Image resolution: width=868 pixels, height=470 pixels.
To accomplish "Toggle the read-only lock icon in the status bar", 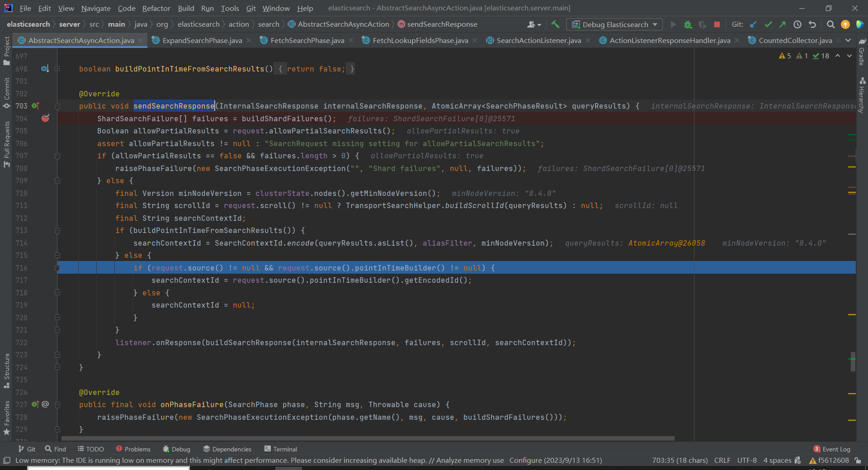I will (x=858, y=461).
